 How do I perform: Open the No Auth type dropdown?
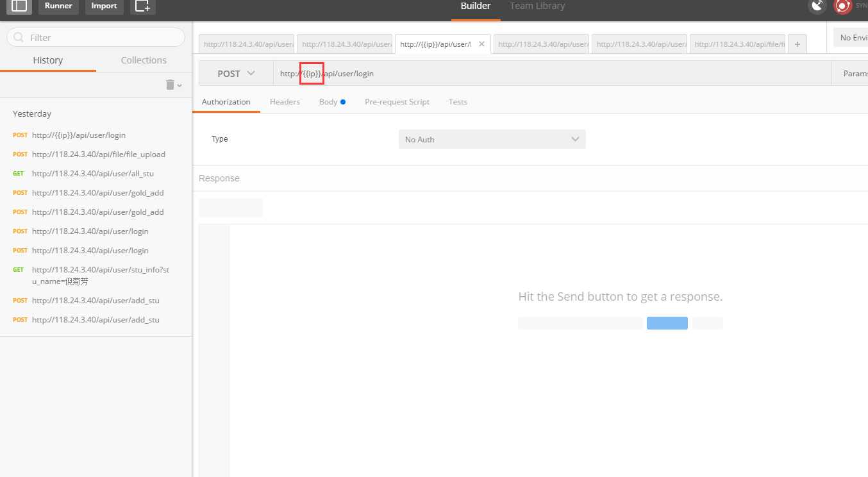(492, 139)
